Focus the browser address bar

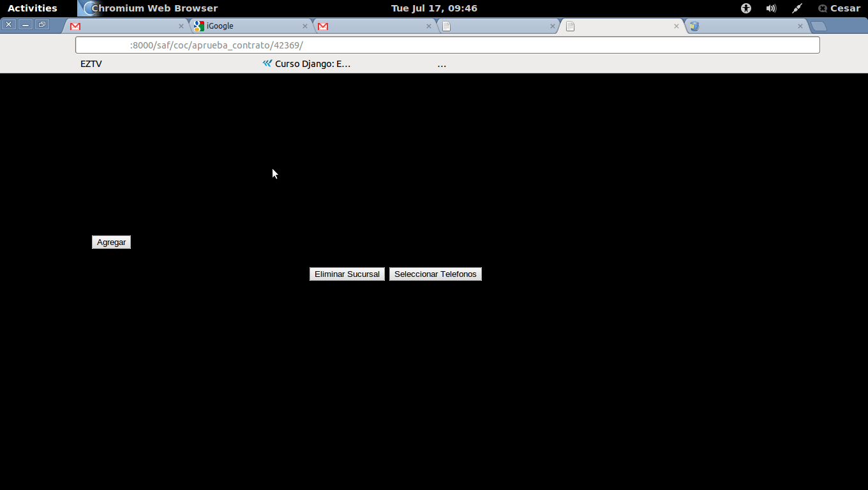pyautogui.click(x=447, y=45)
